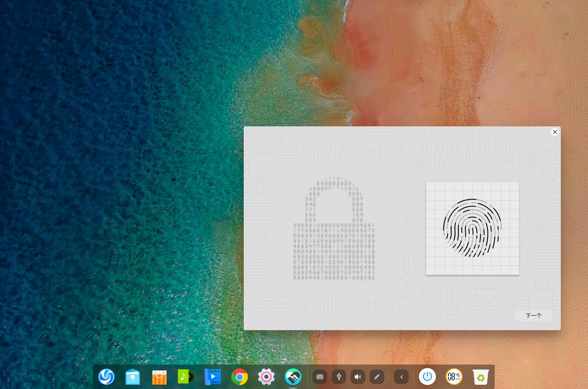This screenshot has width=588, height=389.
Task: Launch the App Store from the dock
Action: [x=159, y=377]
